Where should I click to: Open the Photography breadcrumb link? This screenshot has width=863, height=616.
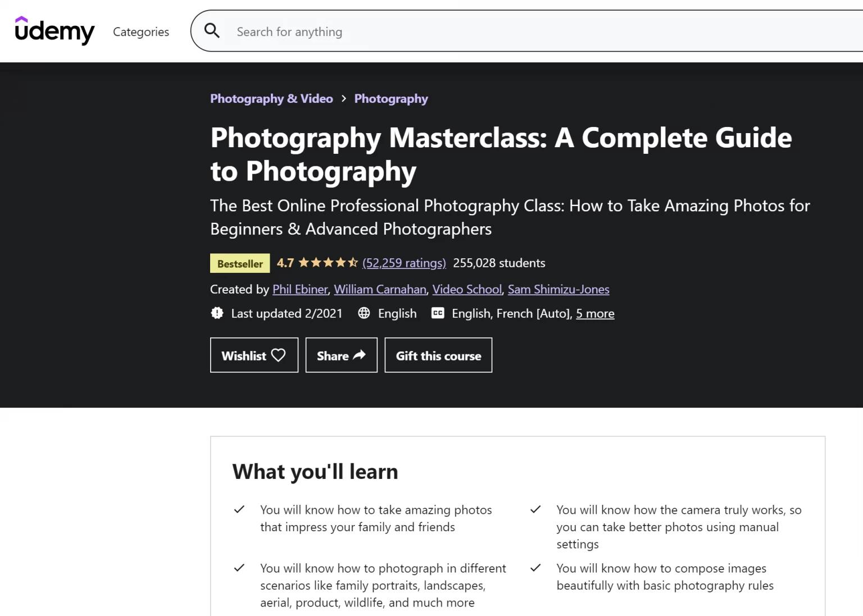coord(391,99)
